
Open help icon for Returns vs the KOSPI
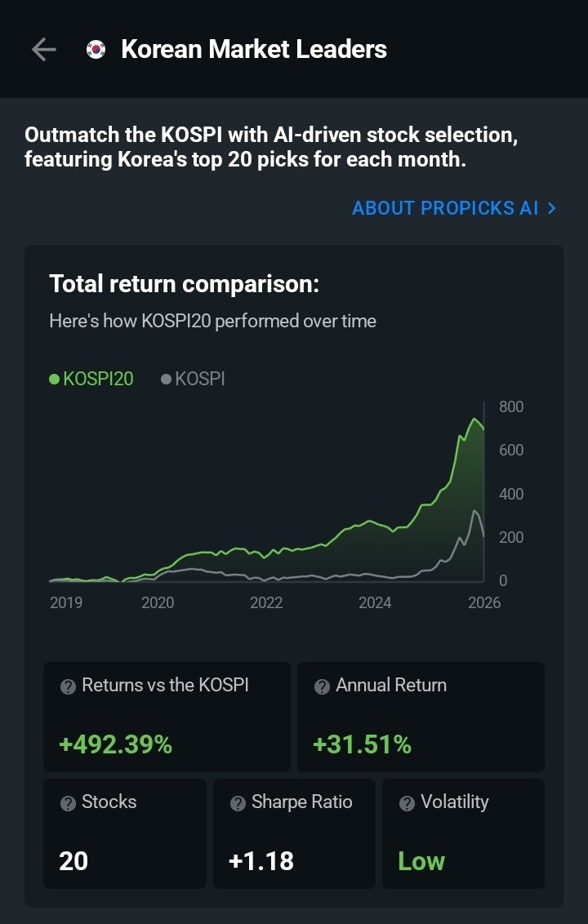(x=69, y=686)
